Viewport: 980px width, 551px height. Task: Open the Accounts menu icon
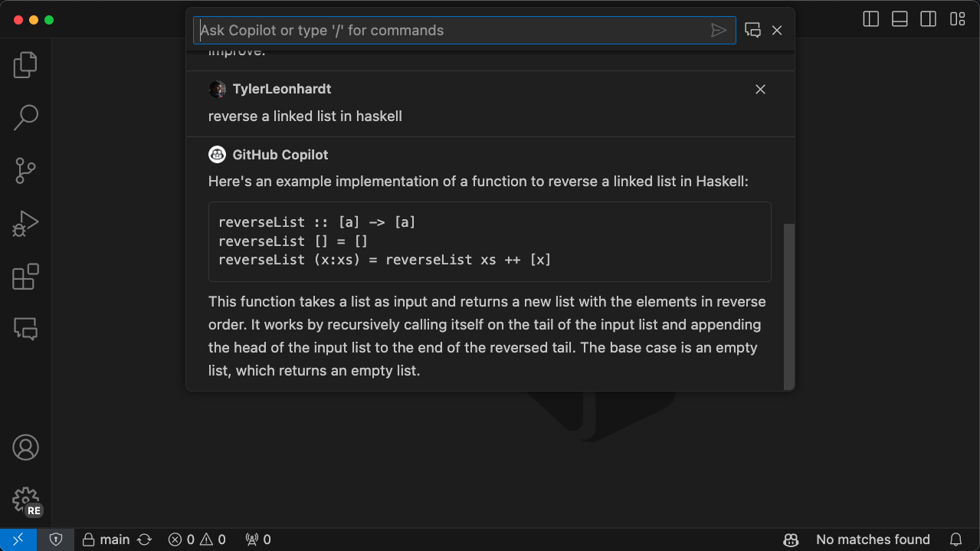point(25,447)
